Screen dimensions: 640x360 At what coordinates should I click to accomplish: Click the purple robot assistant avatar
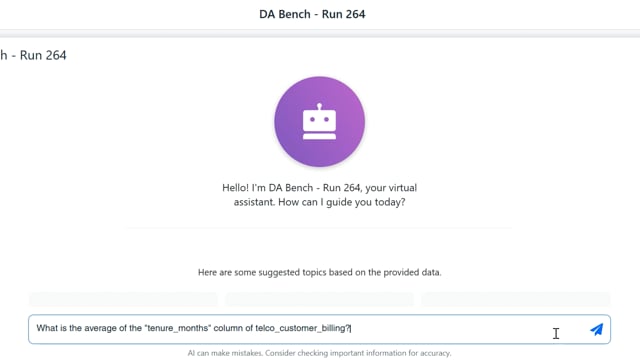(320, 122)
